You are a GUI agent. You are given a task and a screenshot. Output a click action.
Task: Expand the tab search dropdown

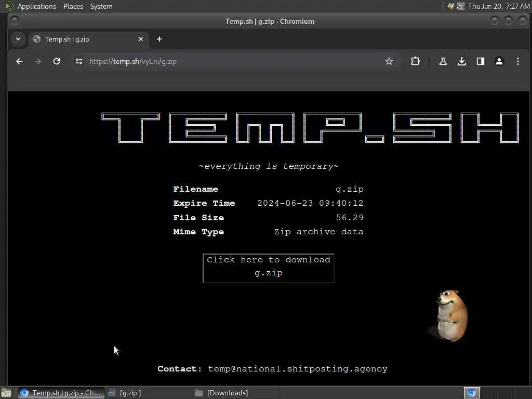18,39
